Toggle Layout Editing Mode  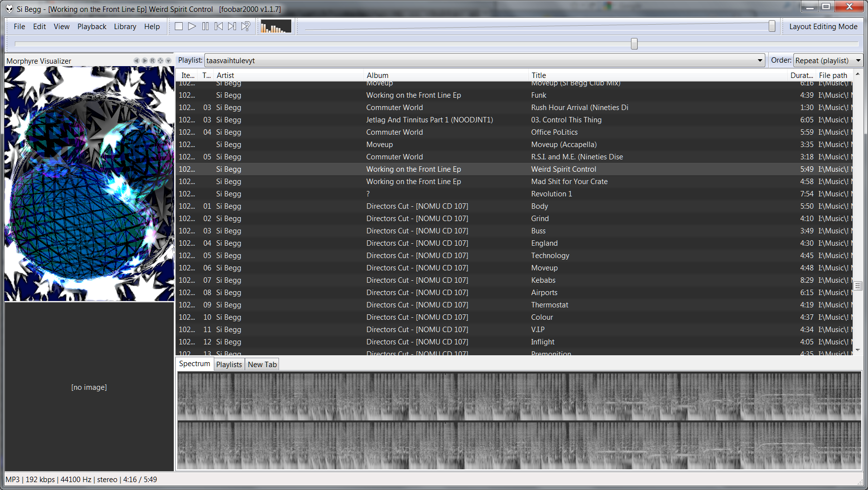coord(823,27)
